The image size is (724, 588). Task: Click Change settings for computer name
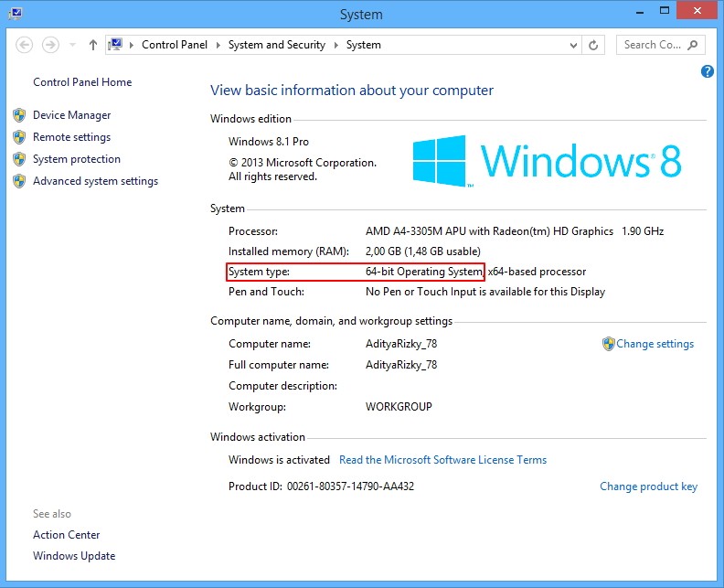tap(655, 344)
